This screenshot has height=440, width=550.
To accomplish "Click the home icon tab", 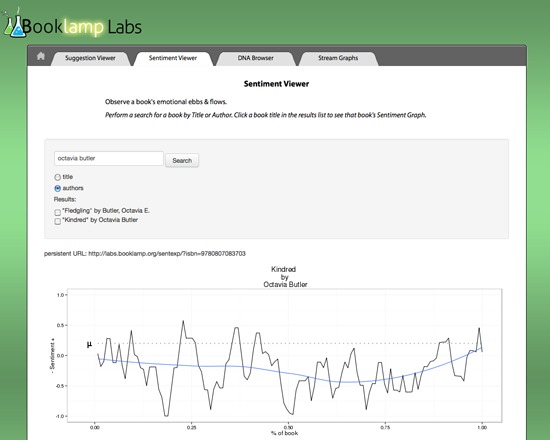I will [41, 56].
